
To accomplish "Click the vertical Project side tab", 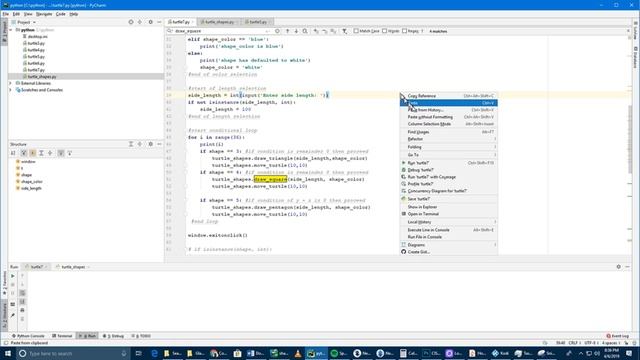I will pos(4,32).
